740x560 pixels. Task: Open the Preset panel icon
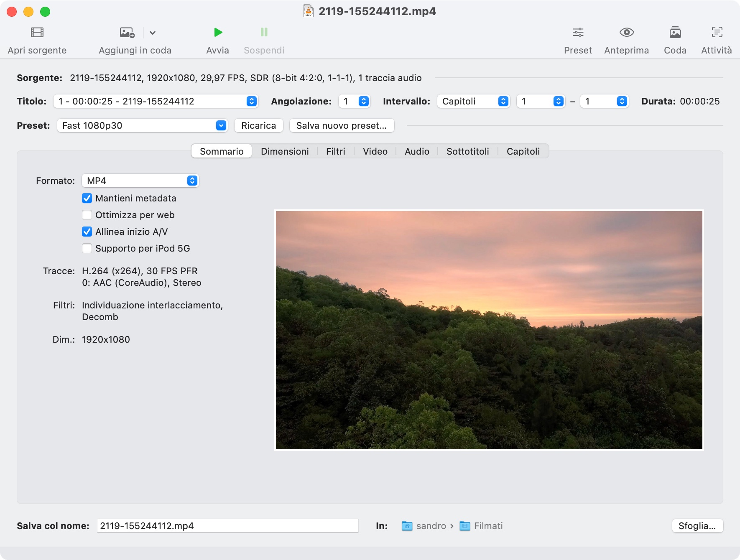pos(578,32)
